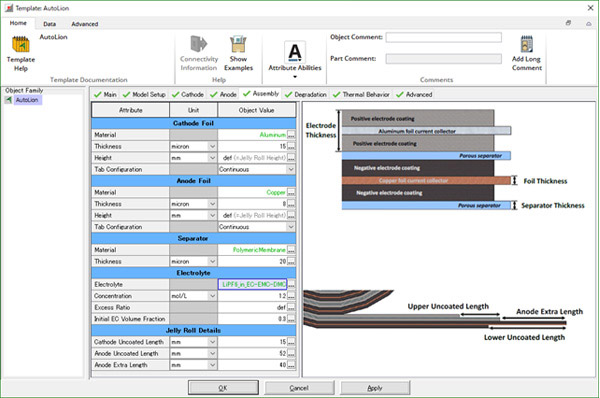
Task: Click the Separator Material value PolymericMembrane
Action: (253, 250)
